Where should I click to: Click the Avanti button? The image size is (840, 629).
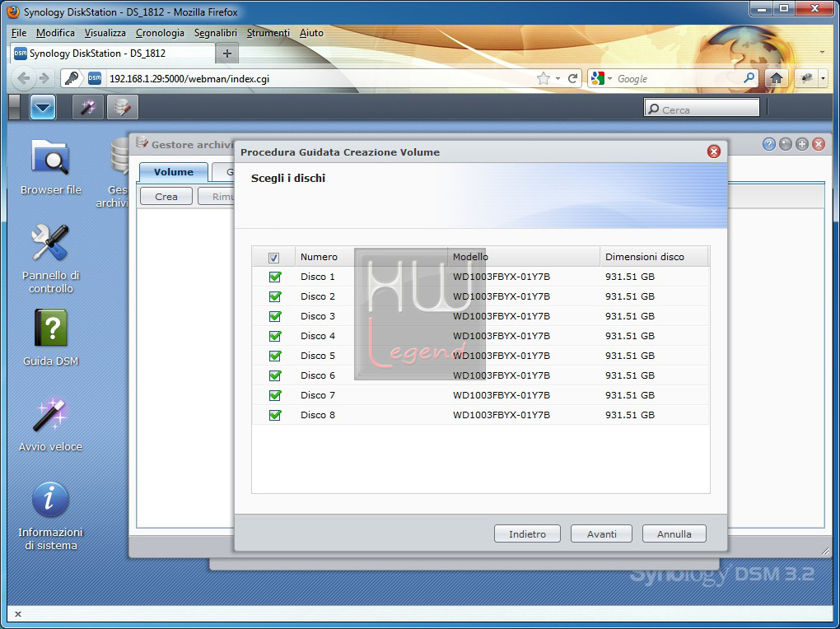tap(602, 533)
